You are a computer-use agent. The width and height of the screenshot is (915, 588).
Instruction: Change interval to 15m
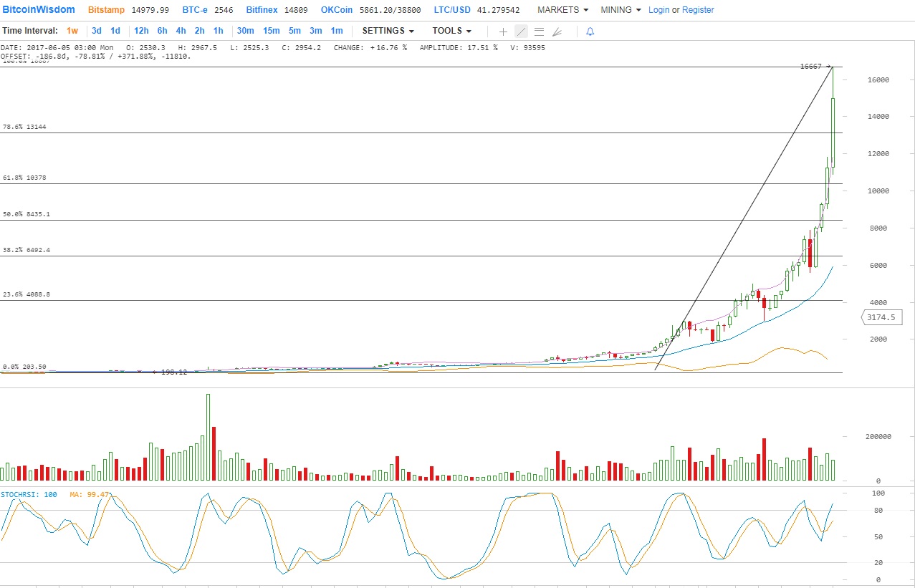point(271,31)
